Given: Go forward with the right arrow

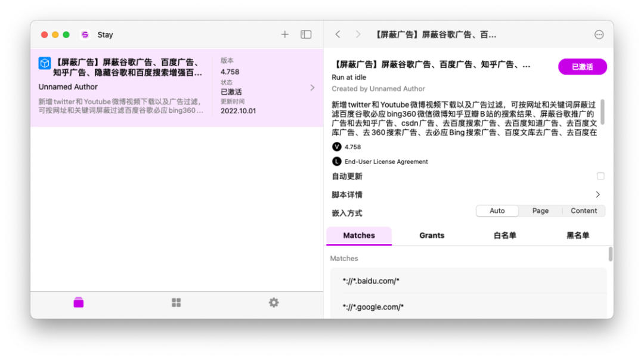Looking at the screenshot, I should pyautogui.click(x=358, y=35).
